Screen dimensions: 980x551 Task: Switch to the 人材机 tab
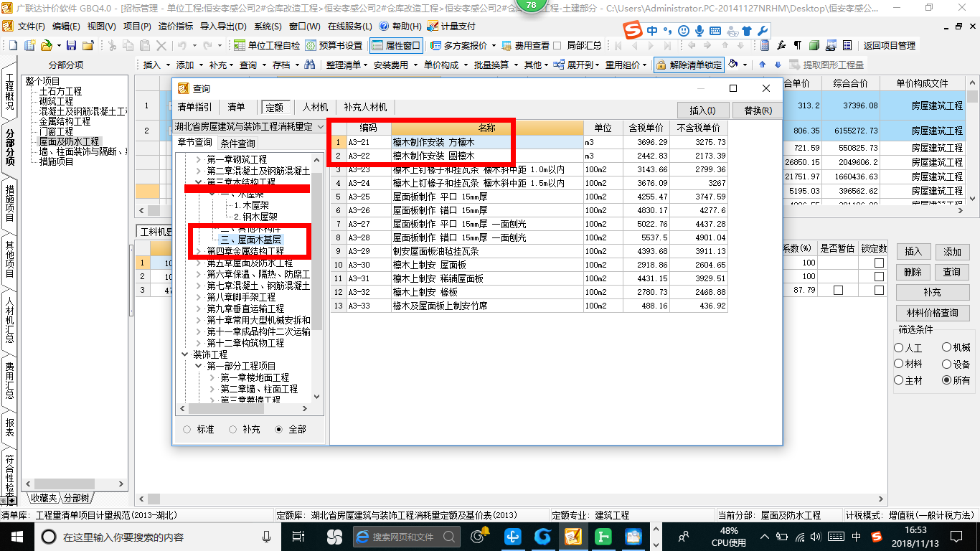click(315, 107)
